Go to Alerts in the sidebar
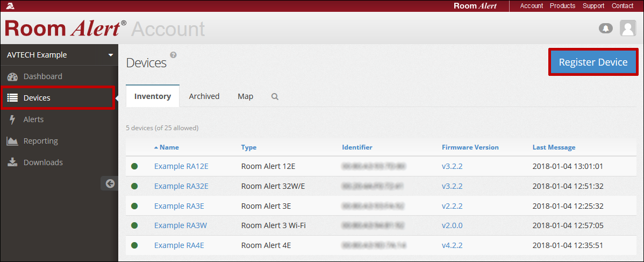The height and width of the screenshot is (262, 644). click(x=33, y=119)
